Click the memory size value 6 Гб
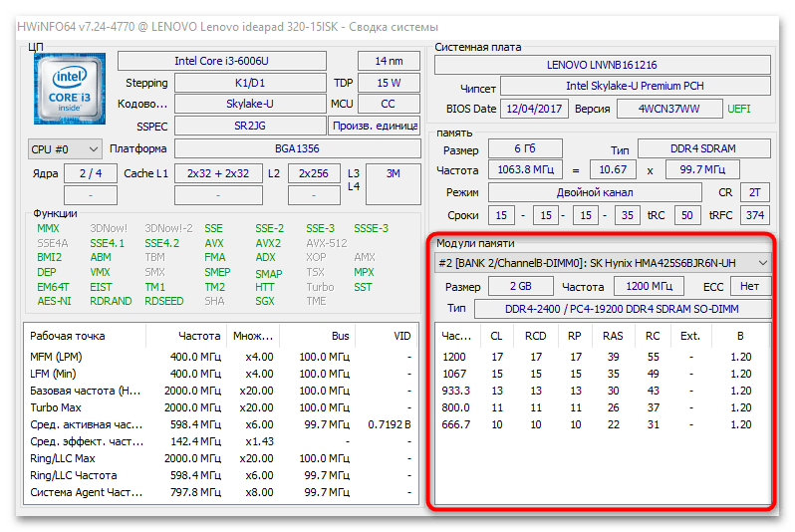The width and height of the screenshot is (795, 532). pyautogui.click(x=525, y=148)
